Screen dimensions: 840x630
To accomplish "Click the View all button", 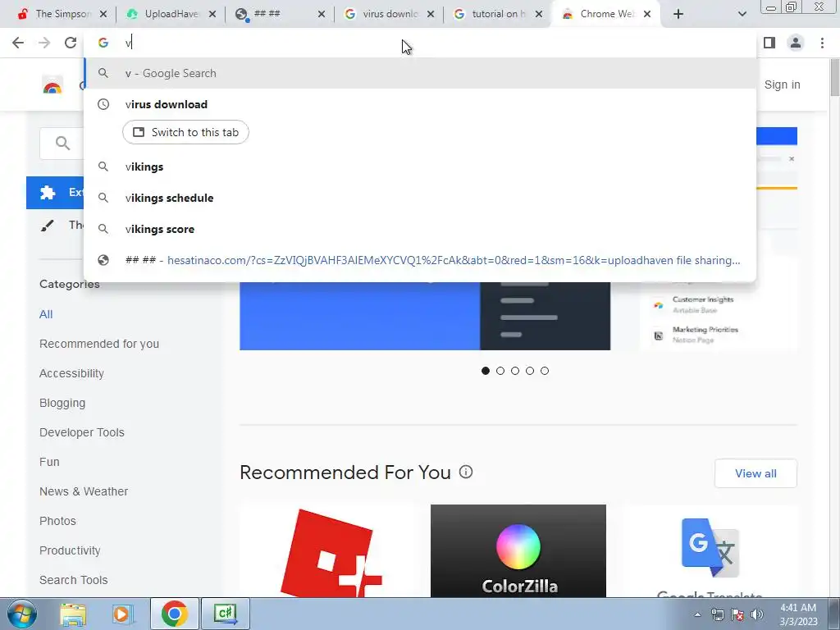I will coord(756,473).
